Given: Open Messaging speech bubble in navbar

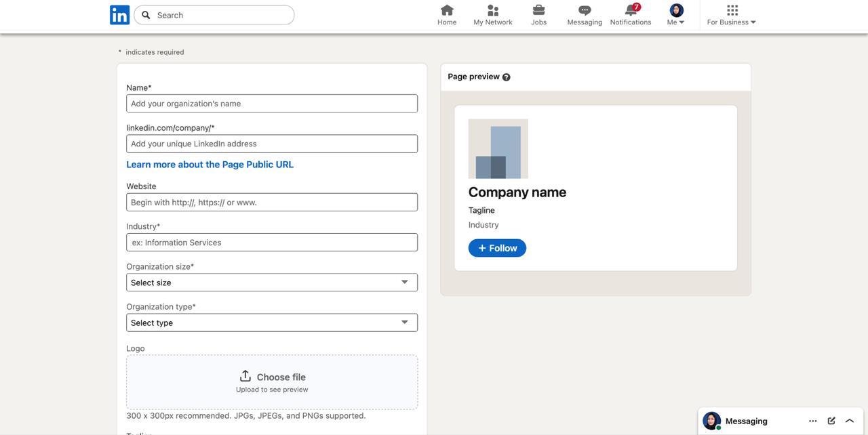Looking at the screenshot, I should (585, 10).
